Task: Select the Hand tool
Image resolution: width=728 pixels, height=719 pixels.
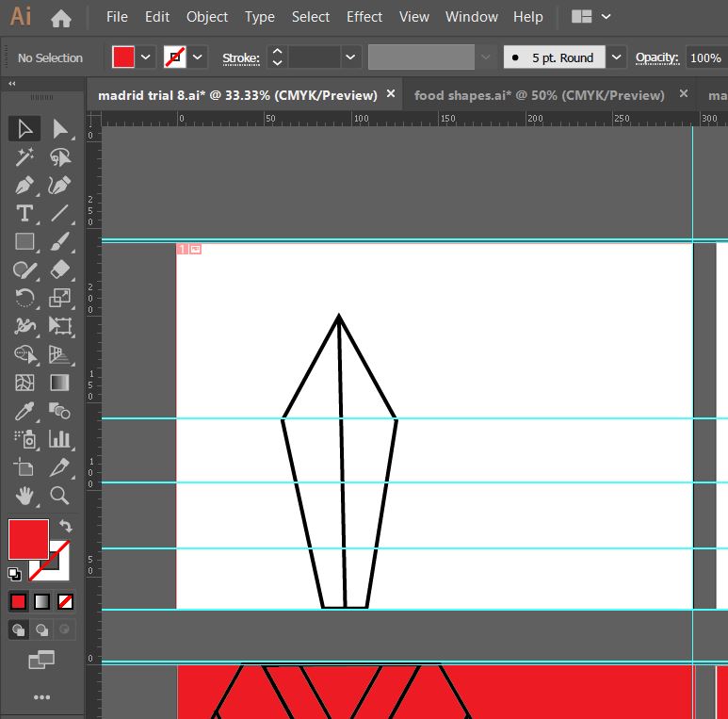Action: 24,496
